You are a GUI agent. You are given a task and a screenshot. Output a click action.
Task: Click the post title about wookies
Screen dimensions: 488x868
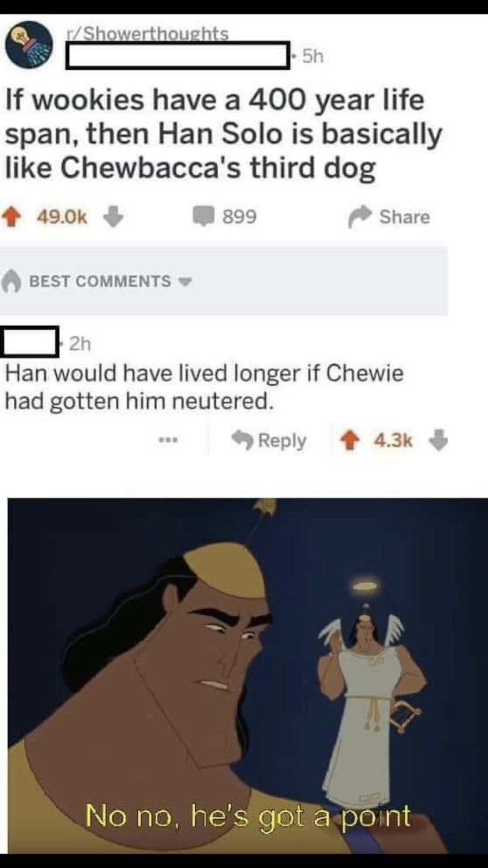[x=223, y=134]
